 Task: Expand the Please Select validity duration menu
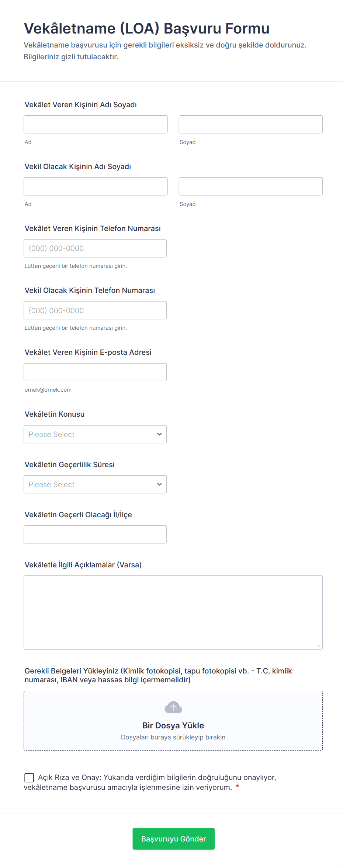point(95,484)
